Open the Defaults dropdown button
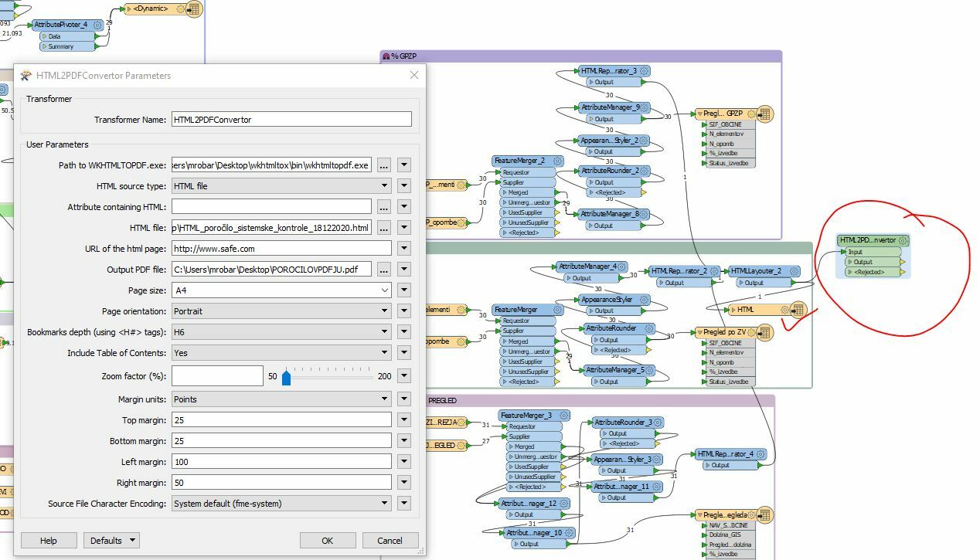 111,541
